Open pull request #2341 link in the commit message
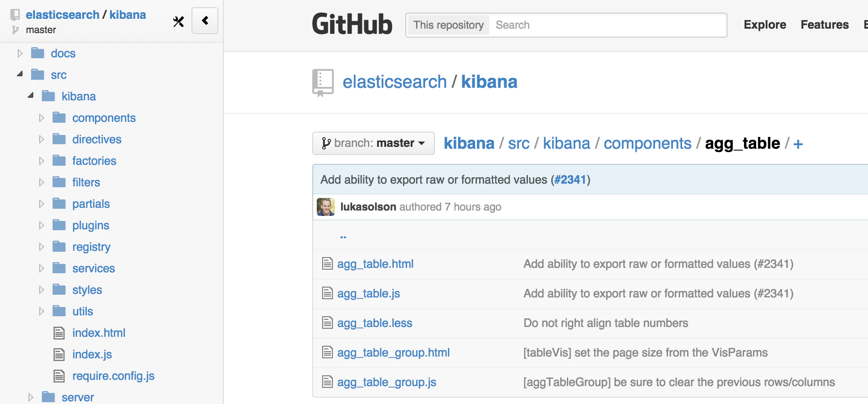 [570, 180]
